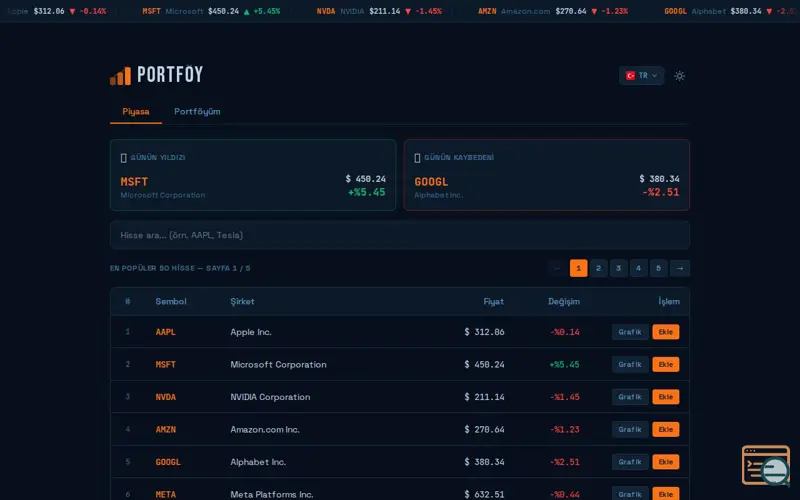This screenshot has width=800, height=500.
Task: Click the NVDA symbol in the table
Action: (x=166, y=397)
